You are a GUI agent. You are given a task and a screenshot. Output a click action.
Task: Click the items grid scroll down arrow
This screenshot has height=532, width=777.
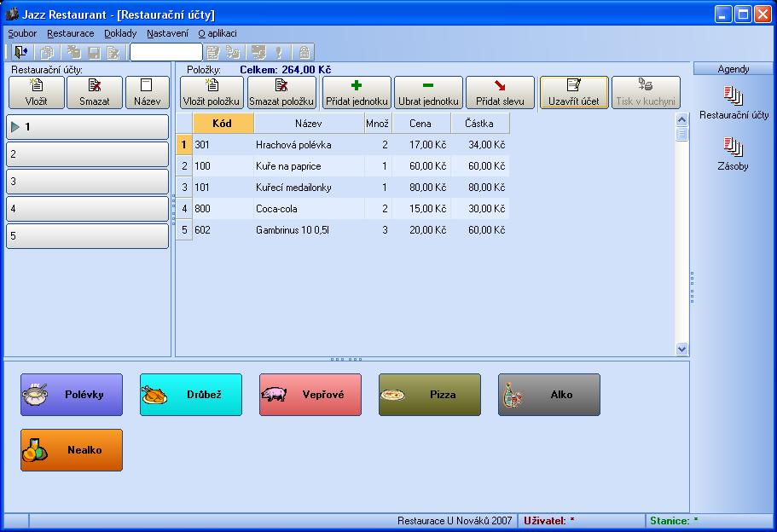click(x=681, y=349)
